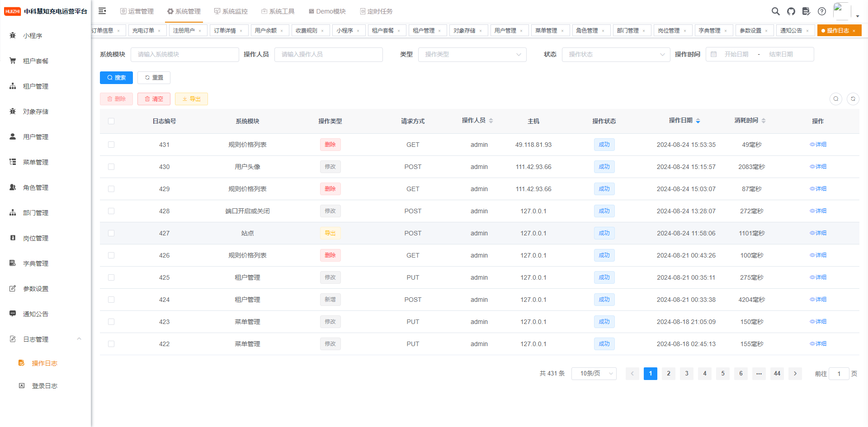Screen dimensions: 868x427
Task: Switch to 系统监控 top menu
Action: tap(231, 11)
